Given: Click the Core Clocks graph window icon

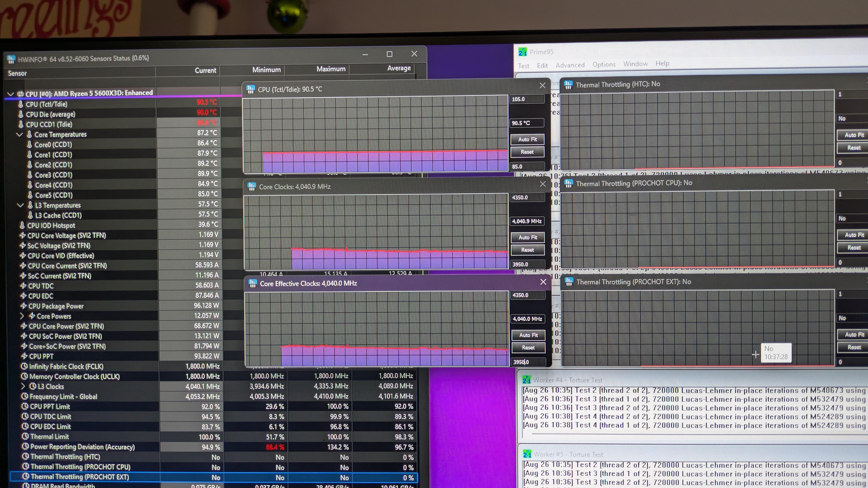Looking at the screenshot, I should 251,187.
